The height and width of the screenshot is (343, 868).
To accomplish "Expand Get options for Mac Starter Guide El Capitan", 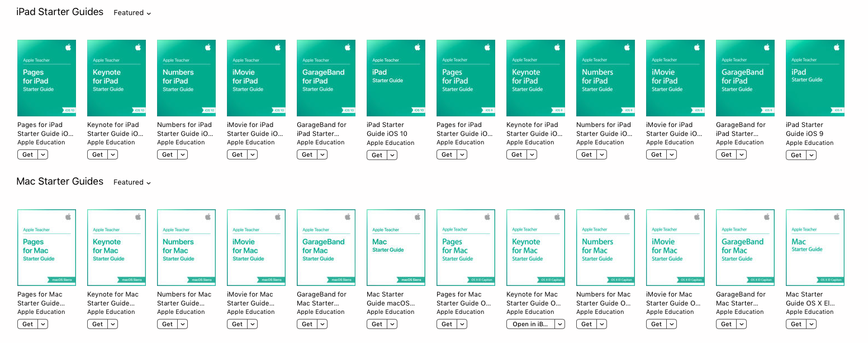I will point(812,324).
